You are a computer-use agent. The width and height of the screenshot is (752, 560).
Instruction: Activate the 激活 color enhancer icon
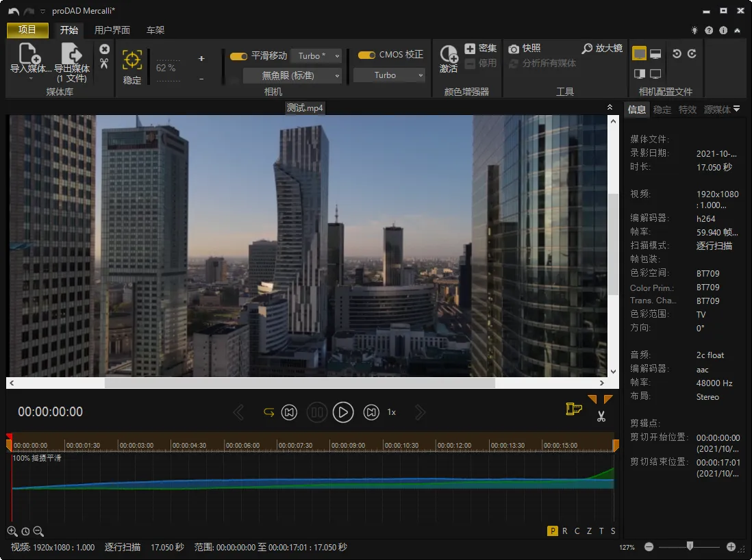click(x=449, y=54)
